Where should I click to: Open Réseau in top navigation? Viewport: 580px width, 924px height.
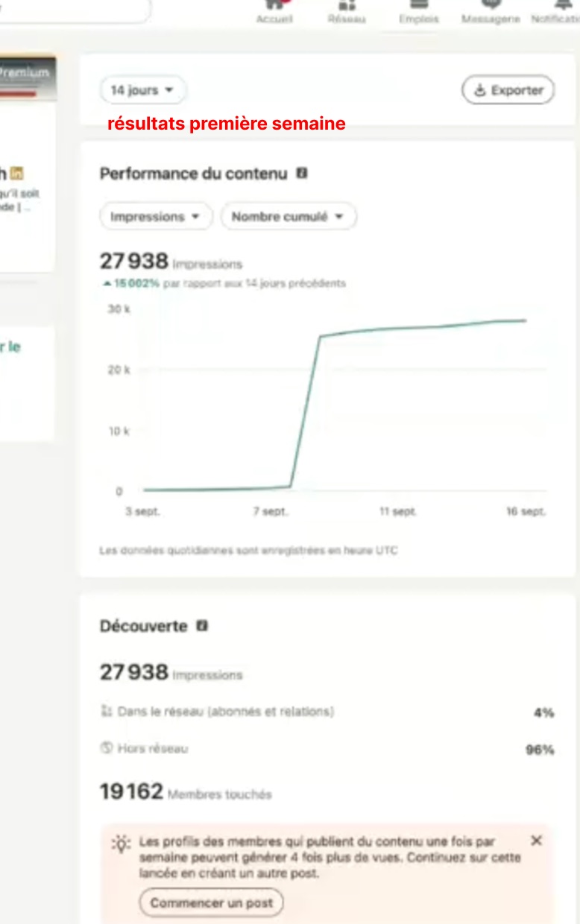tap(347, 13)
